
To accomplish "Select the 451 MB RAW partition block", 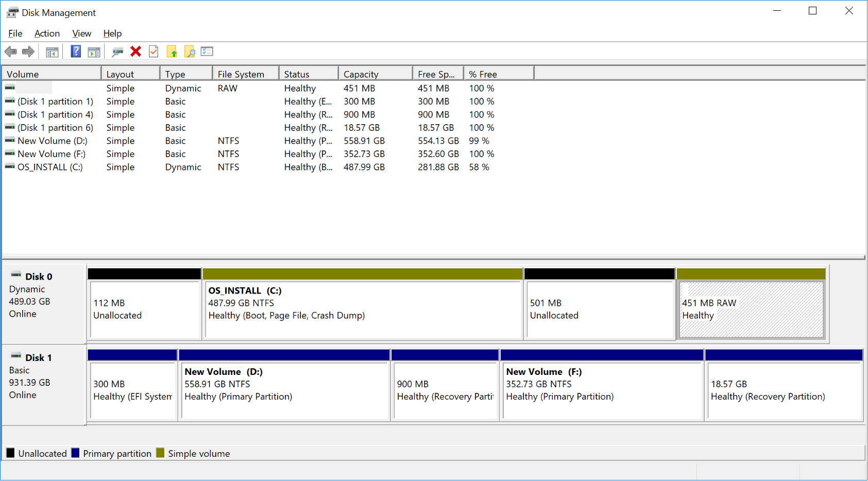I will click(x=751, y=310).
